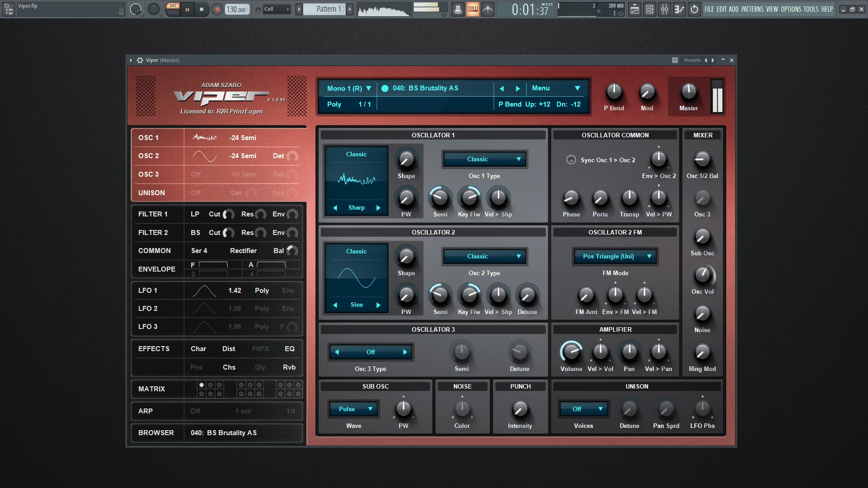The image size is (868, 488).
Task: Open the FM Mode Pos Triangle dropdown
Action: [615, 256]
